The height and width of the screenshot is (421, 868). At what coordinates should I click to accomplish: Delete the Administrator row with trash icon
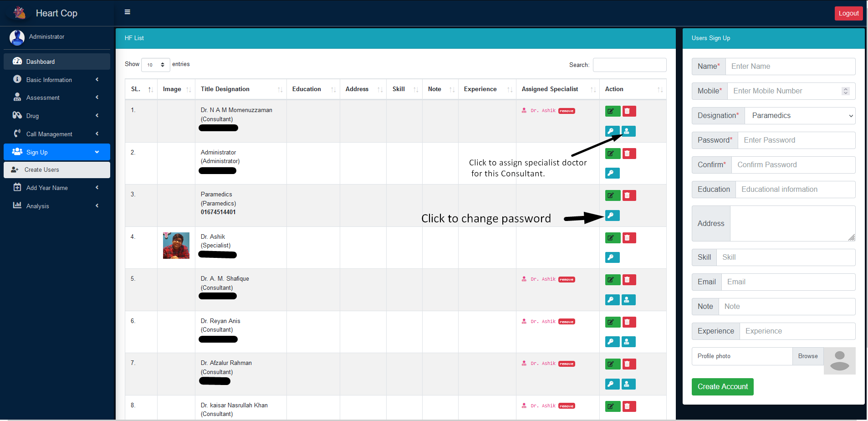[628, 154]
